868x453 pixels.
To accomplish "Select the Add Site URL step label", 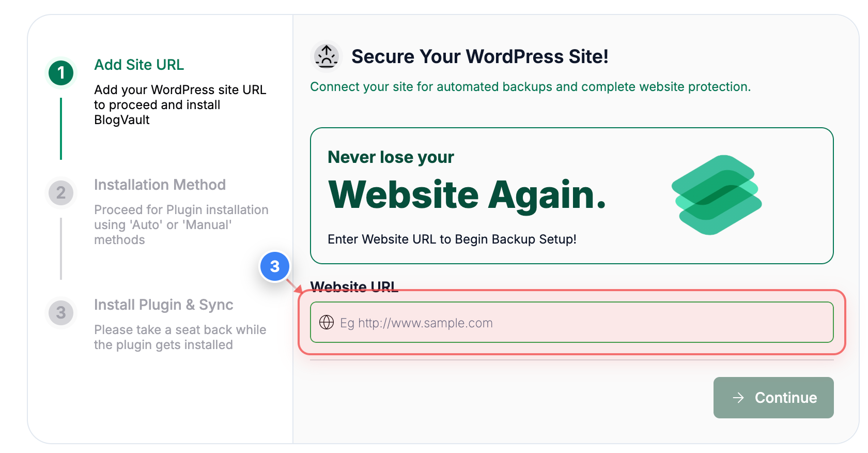I will 138,65.
